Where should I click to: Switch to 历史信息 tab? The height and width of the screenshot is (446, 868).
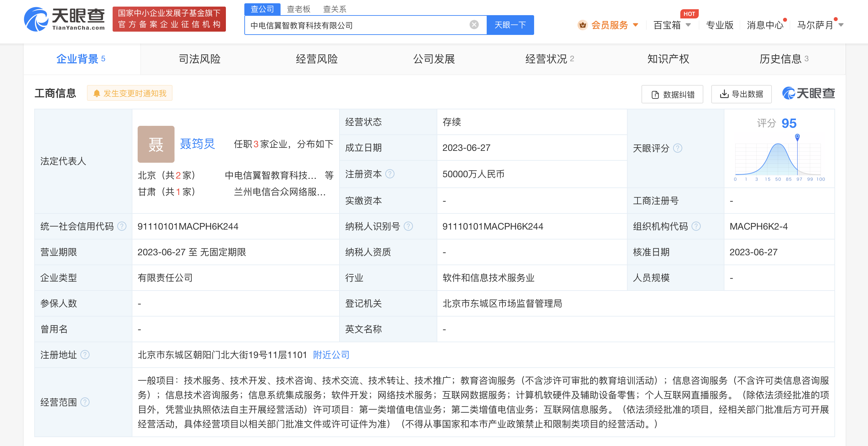click(x=784, y=59)
